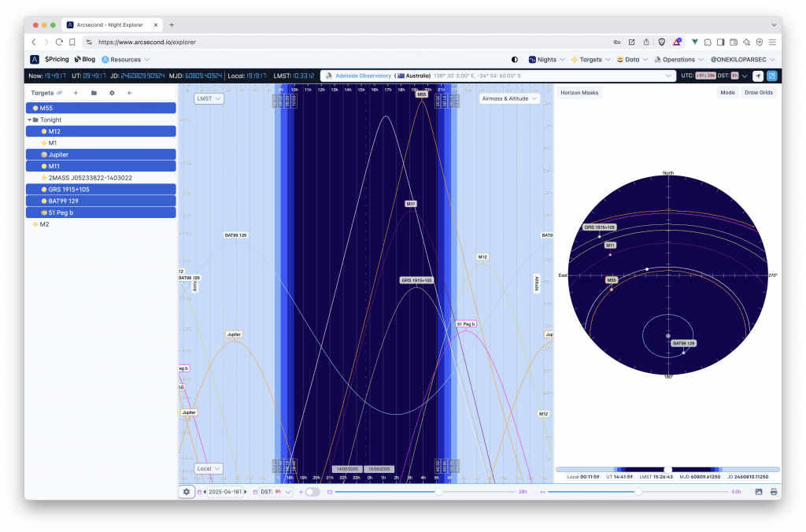Use current location arrow button

click(x=758, y=76)
